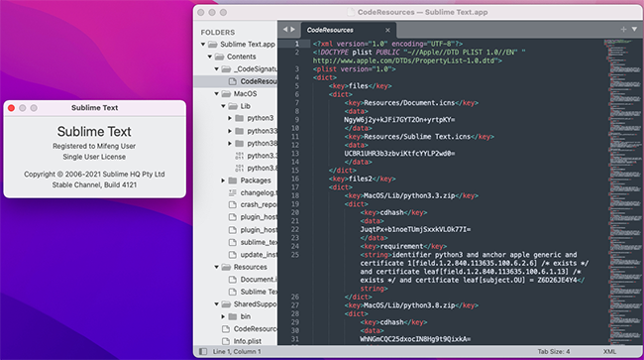Add a new tab with plus icon

click(623, 29)
